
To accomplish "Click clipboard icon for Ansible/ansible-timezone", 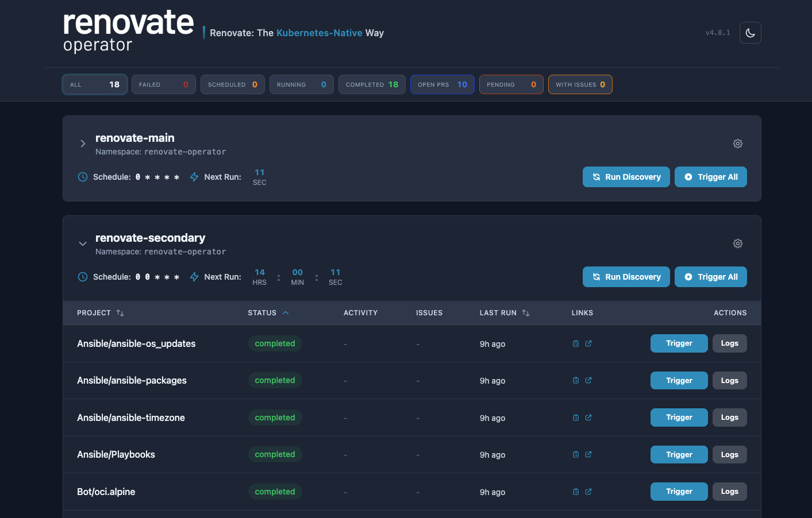I will coord(576,418).
